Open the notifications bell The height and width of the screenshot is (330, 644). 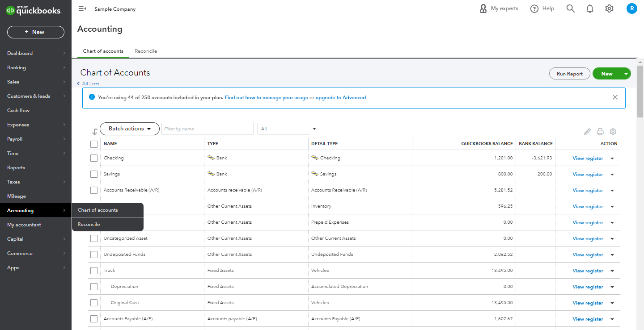coord(590,8)
